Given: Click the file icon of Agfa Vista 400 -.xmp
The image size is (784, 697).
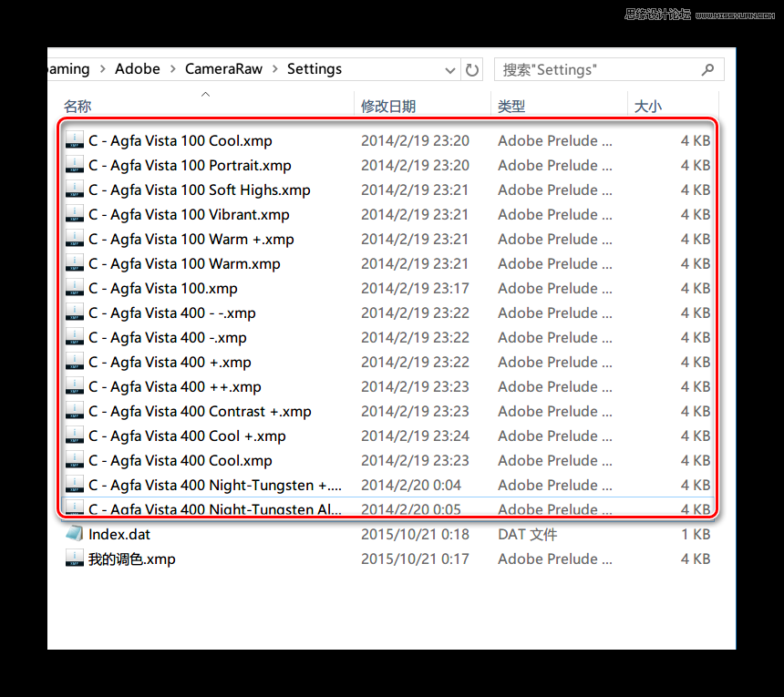Looking at the screenshot, I should click(75, 337).
